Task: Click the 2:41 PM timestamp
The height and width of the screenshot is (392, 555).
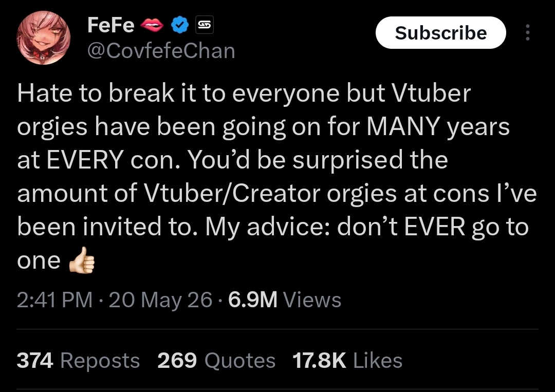Action: 55,300
